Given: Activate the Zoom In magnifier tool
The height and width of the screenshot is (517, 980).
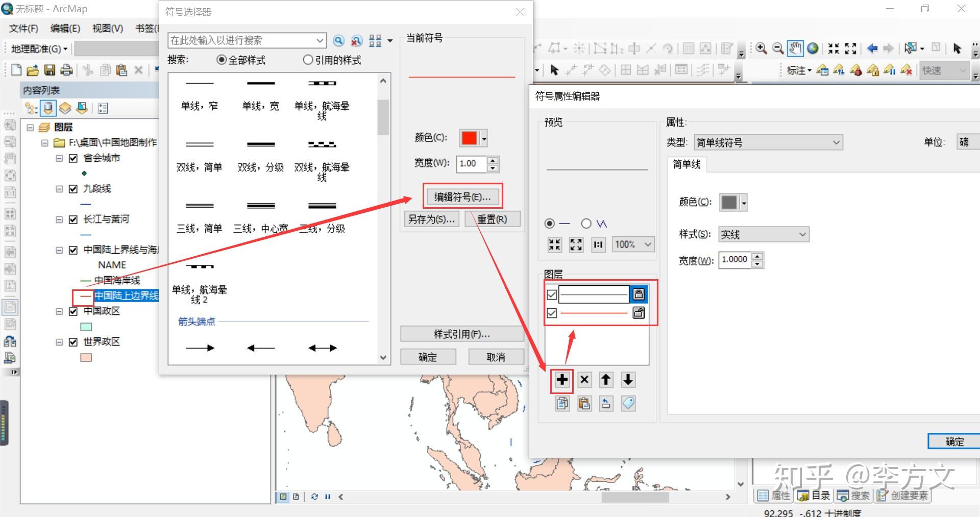Looking at the screenshot, I should click(761, 48).
